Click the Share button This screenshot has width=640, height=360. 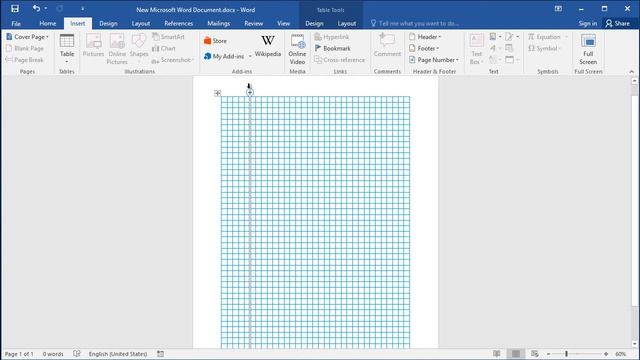click(618, 24)
